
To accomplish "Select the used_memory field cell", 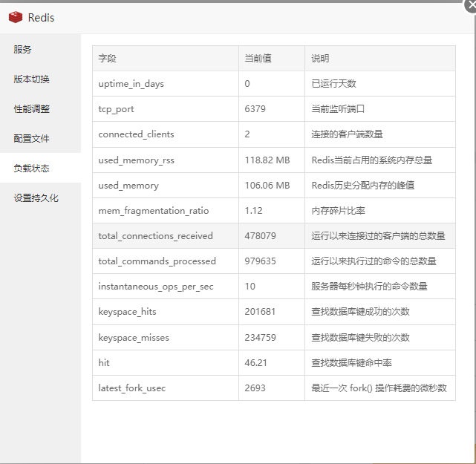I will pyautogui.click(x=166, y=186).
